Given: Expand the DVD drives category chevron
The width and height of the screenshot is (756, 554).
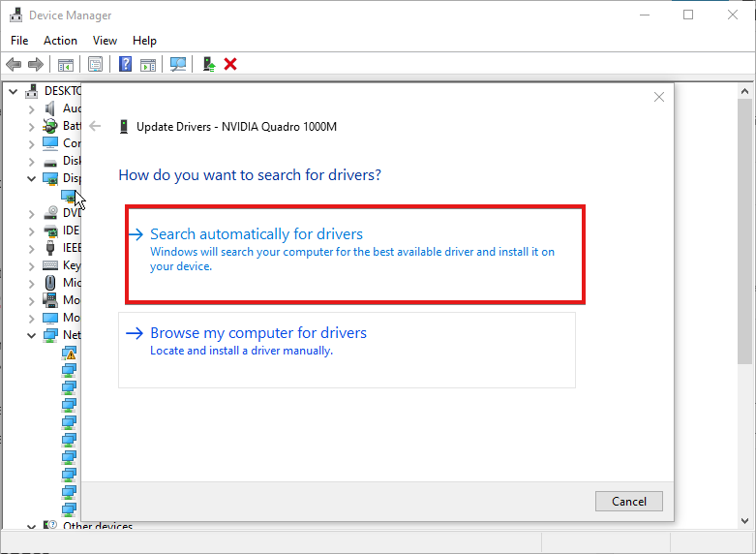Looking at the screenshot, I should point(31,214).
